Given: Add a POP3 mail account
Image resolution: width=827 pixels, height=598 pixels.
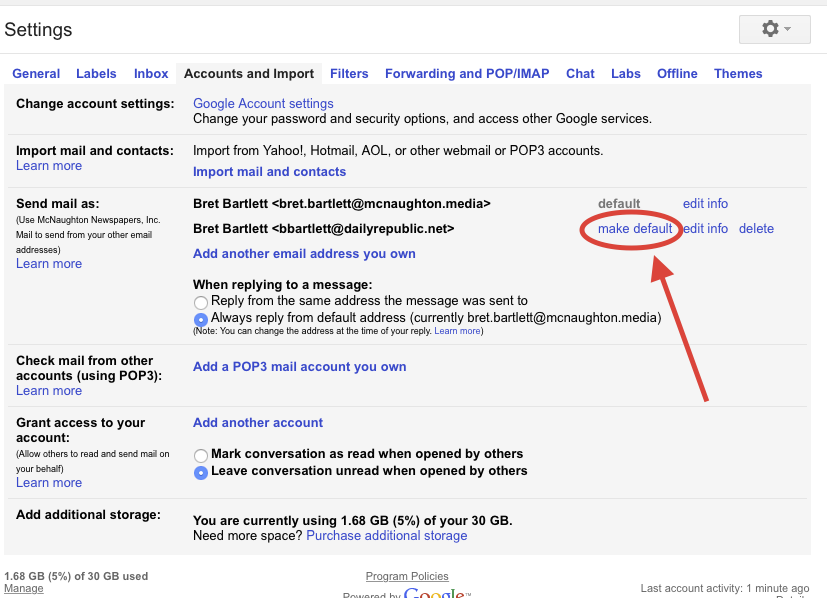Looking at the screenshot, I should click(x=299, y=367).
